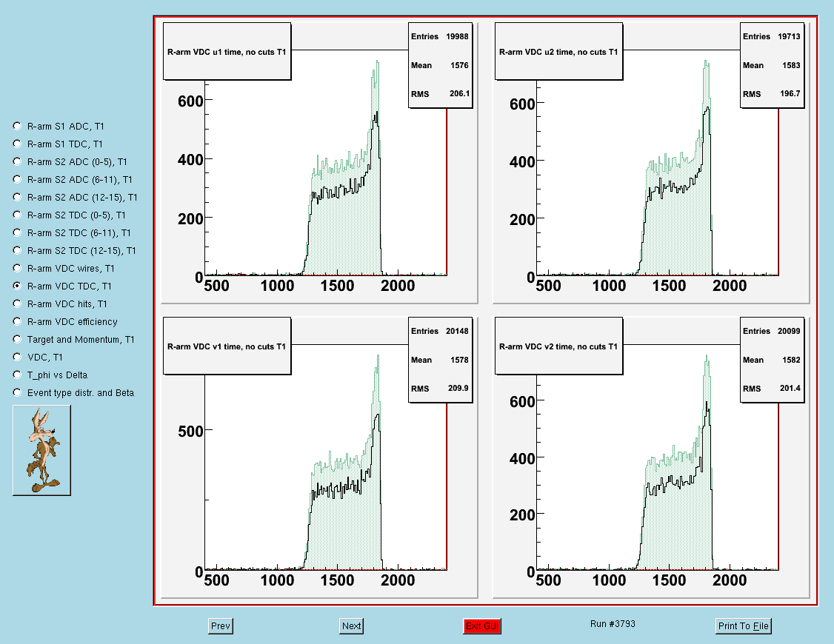Click the v1 stats box showing Entries 20148
This screenshot has height=644, width=834.
441,360
